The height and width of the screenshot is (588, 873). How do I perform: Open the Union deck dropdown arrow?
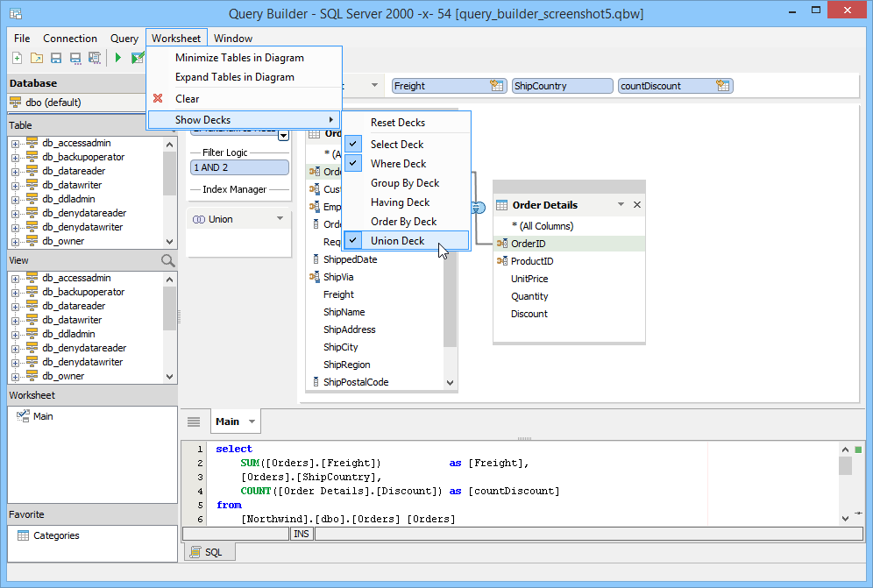click(x=280, y=219)
